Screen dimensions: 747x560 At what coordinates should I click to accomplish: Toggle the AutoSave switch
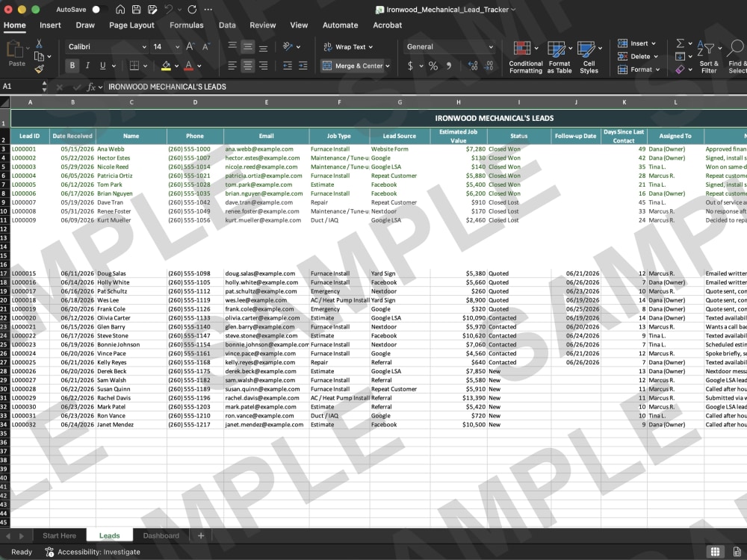(x=99, y=10)
